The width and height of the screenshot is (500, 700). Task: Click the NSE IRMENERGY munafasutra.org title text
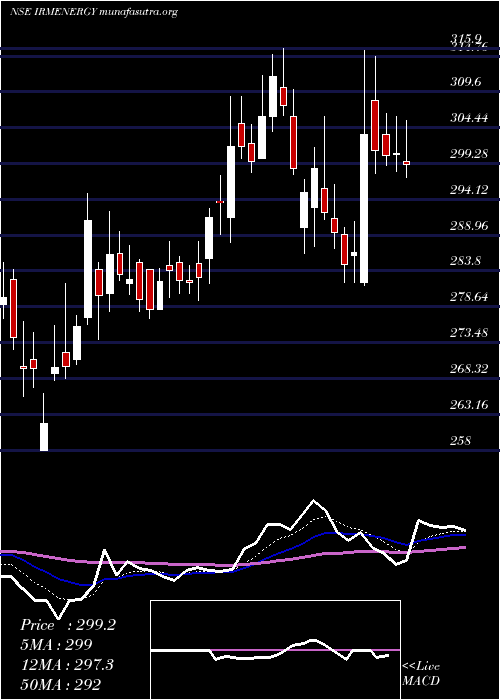click(x=94, y=12)
